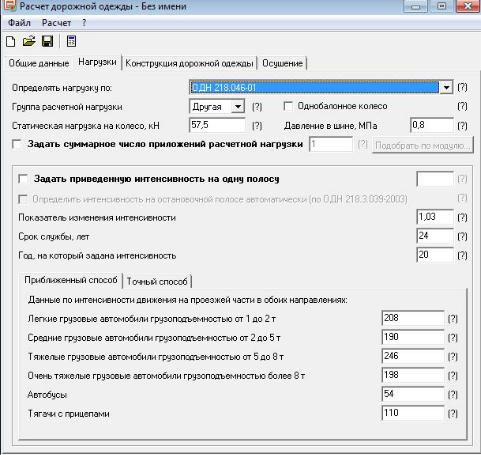The width and height of the screenshot is (481, 455).
Task: Click Очень тяжелые грузовые field 198
Action: pos(413,375)
